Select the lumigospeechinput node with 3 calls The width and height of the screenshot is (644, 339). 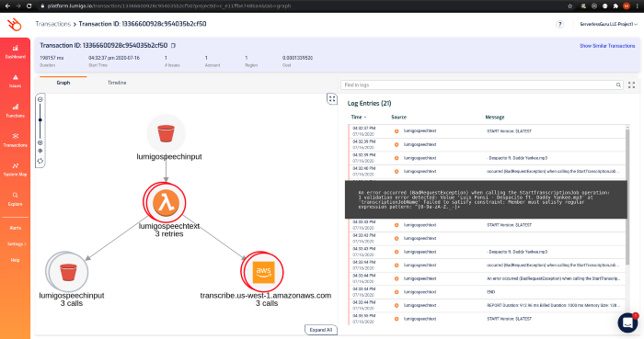[x=68, y=272]
